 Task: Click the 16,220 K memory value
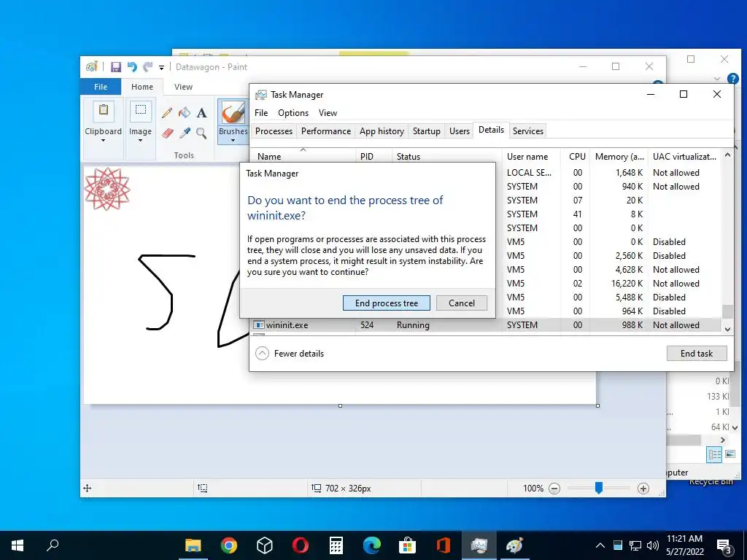click(x=627, y=284)
